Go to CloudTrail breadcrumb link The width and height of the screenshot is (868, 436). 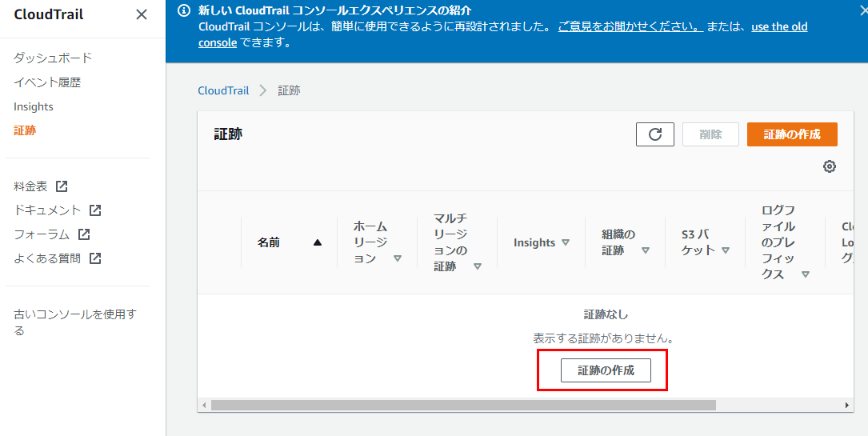(x=223, y=90)
